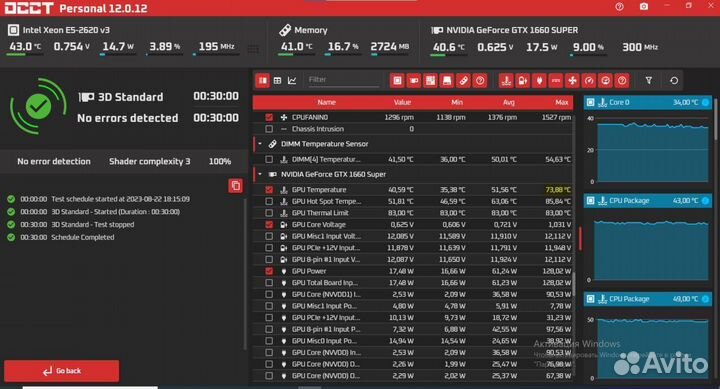Toggle memory sensors filter icon
This screenshot has width=720, height=389.
[x=463, y=80]
